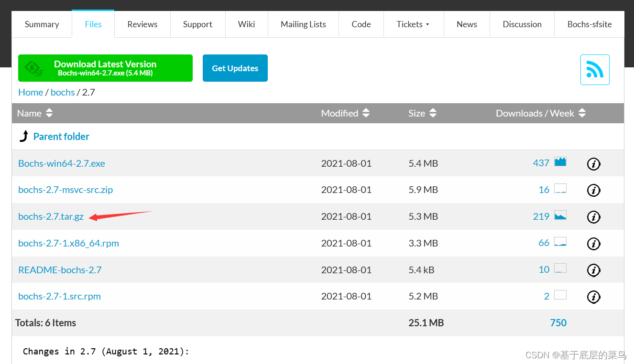Sort files by Size column arrows
The image size is (634, 364).
click(433, 113)
